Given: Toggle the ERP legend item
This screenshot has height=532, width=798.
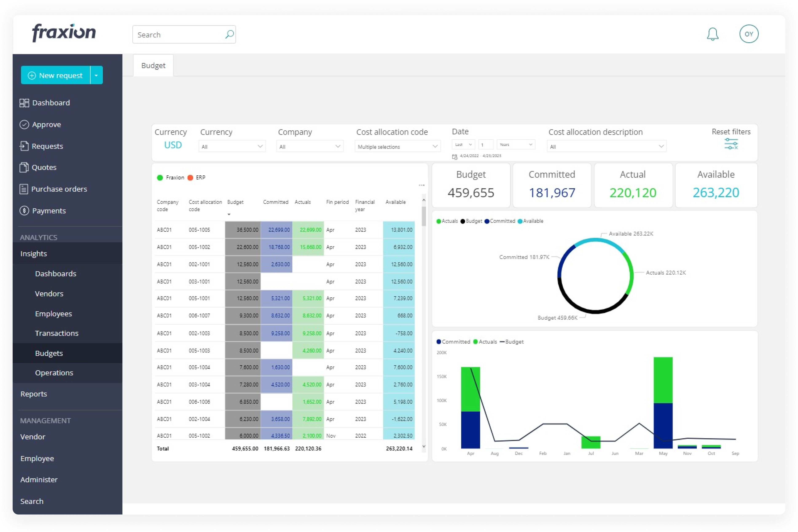Looking at the screenshot, I should coord(196,178).
